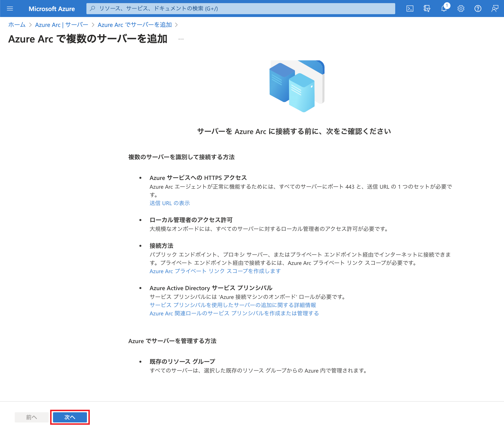Click the heading サーバーを Azure Arc に接続する前に

point(294,131)
